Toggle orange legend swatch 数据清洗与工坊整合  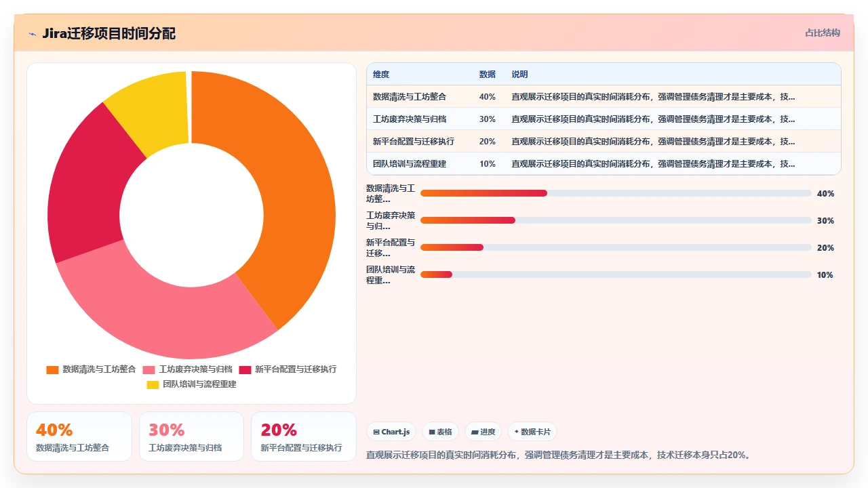52,369
